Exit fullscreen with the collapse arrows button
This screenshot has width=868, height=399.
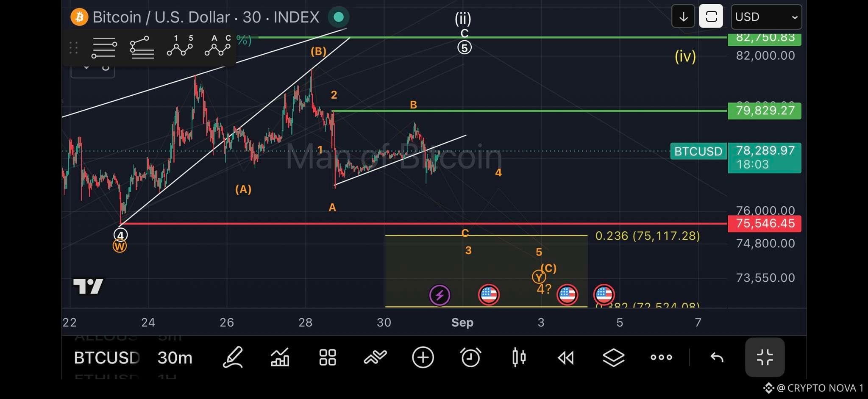pyautogui.click(x=765, y=357)
